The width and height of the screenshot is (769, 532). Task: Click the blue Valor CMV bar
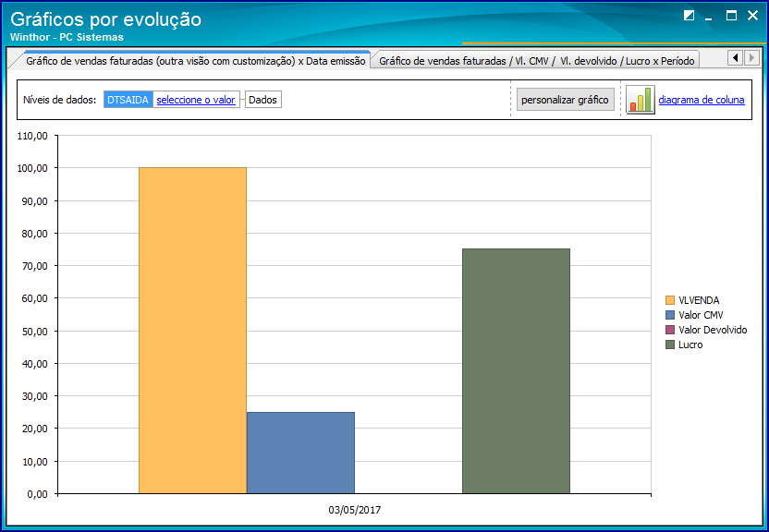[x=300, y=453]
